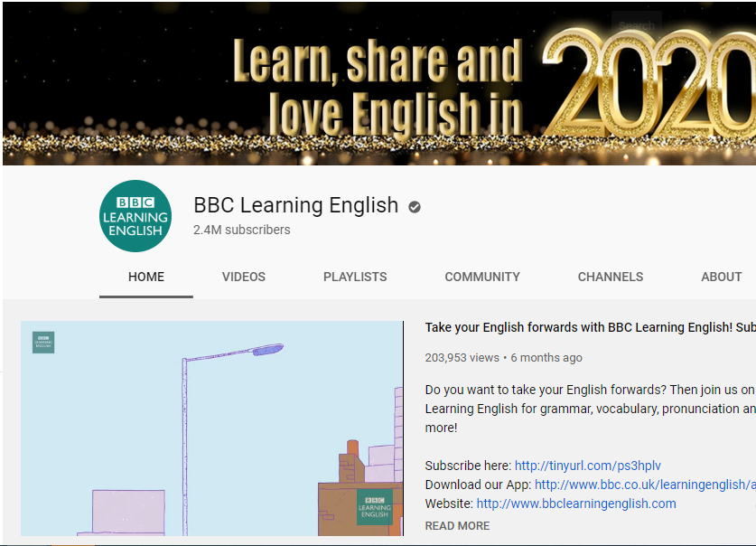Click the faded Search box over the banner
The width and height of the screenshot is (756, 546).
pyautogui.click(x=637, y=26)
